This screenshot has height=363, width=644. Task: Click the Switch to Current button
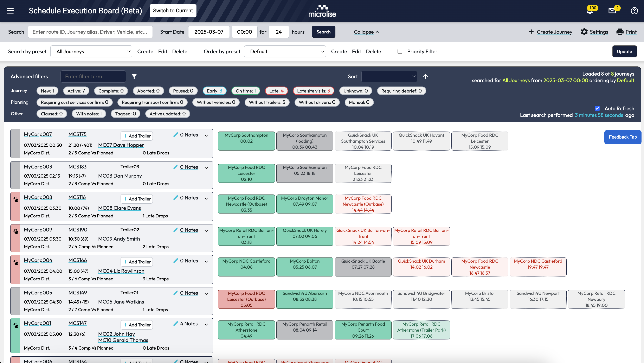[x=173, y=11]
